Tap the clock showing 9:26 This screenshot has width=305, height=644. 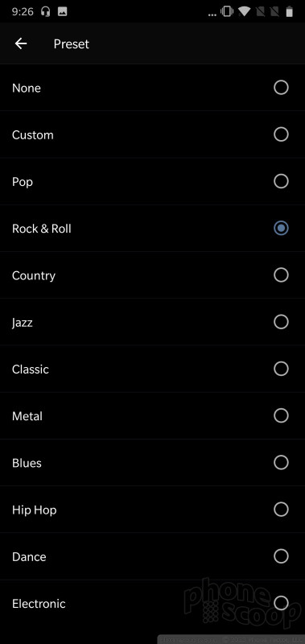23,11
